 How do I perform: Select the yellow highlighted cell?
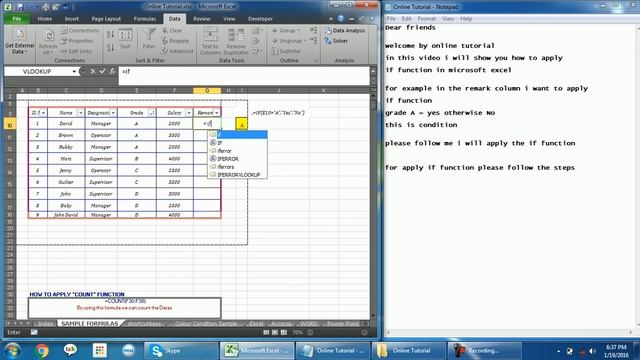pyautogui.click(x=242, y=124)
